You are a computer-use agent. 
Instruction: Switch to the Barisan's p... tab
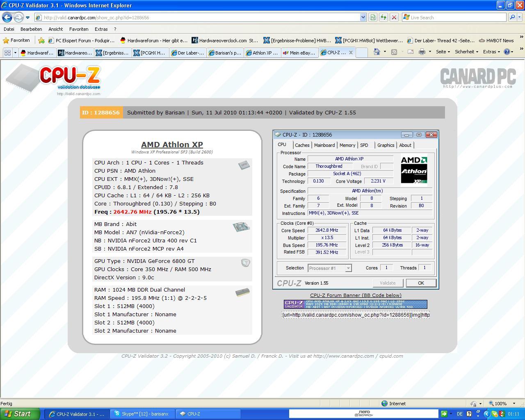click(225, 52)
